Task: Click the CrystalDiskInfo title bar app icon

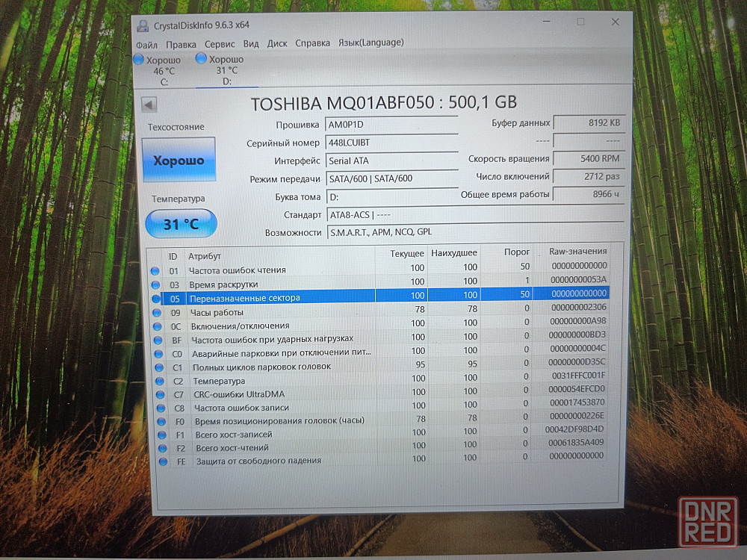Action: [x=143, y=25]
